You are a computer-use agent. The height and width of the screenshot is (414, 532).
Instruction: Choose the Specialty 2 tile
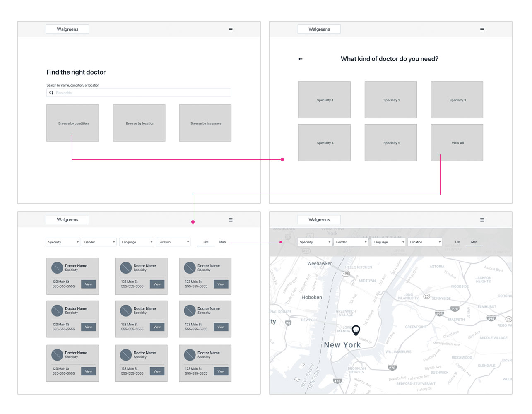point(391,100)
